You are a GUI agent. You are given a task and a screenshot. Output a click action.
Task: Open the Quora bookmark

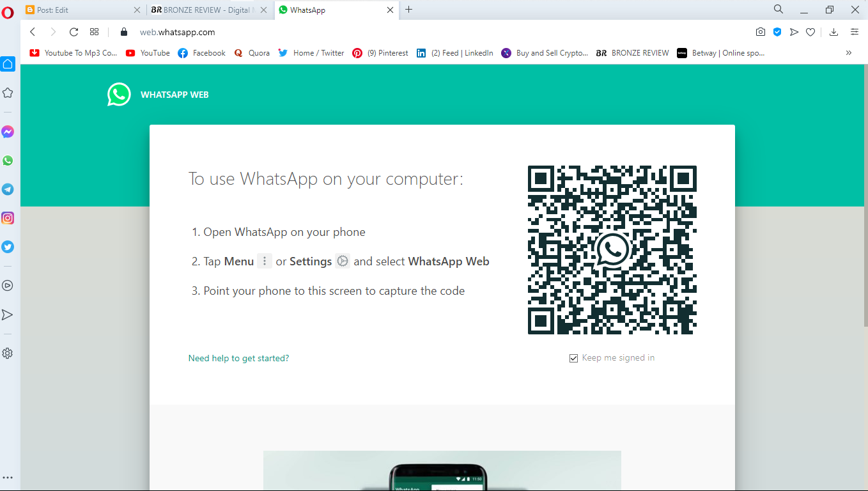point(252,53)
